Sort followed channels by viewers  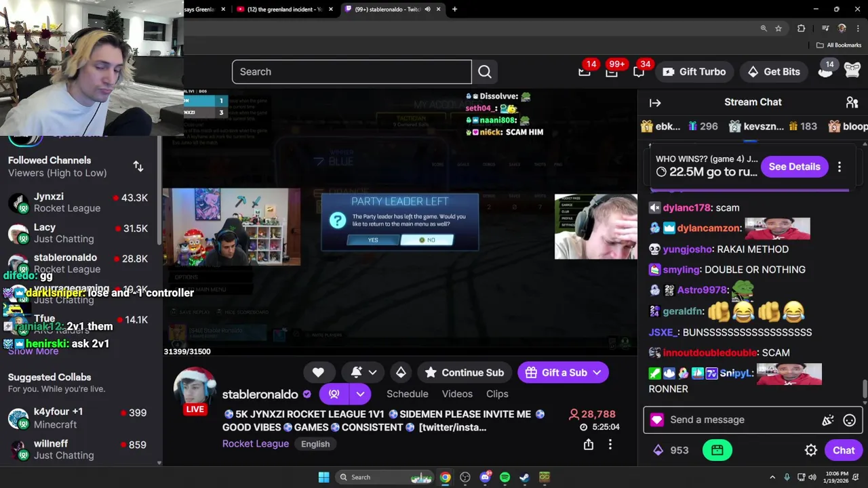(x=138, y=166)
